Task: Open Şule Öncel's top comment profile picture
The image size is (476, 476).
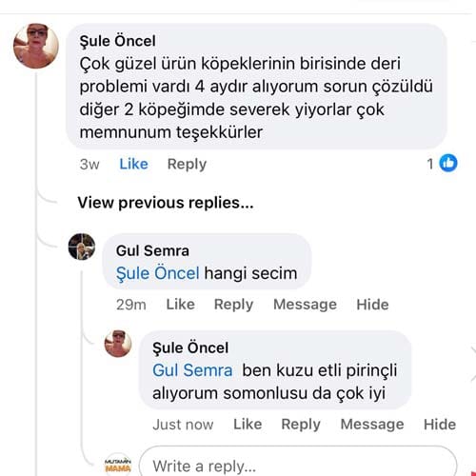Action: pos(36,46)
